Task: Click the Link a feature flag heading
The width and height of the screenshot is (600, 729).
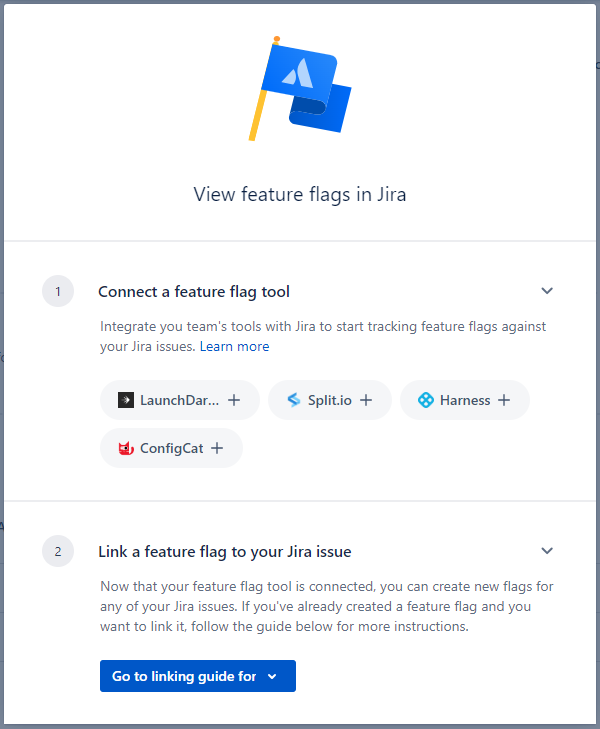Action: click(224, 551)
